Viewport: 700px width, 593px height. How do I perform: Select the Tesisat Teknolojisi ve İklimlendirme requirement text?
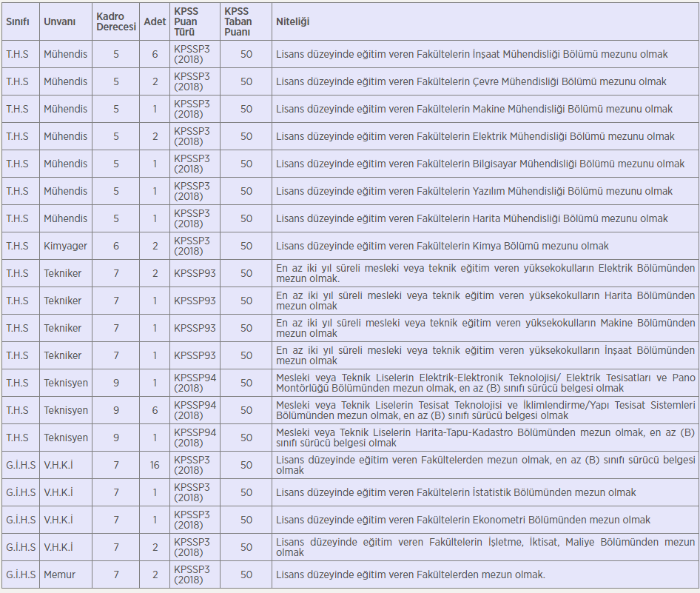click(485, 410)
